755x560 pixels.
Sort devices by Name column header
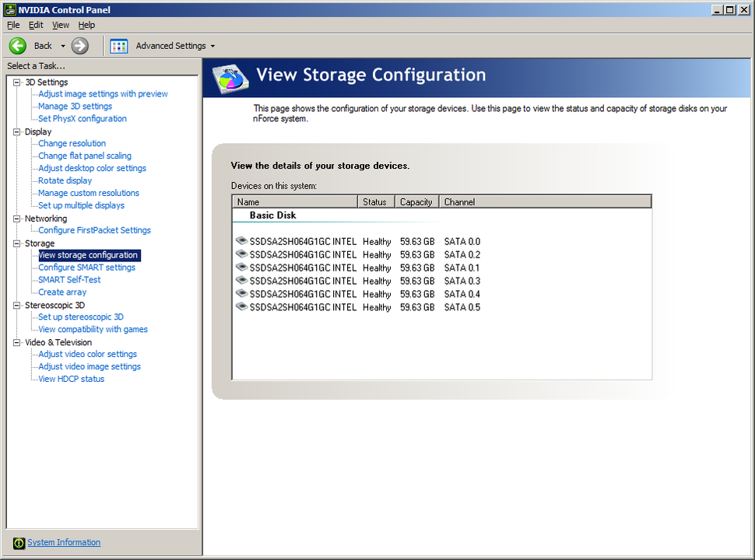pyautogui.click(x=295, y=202)
